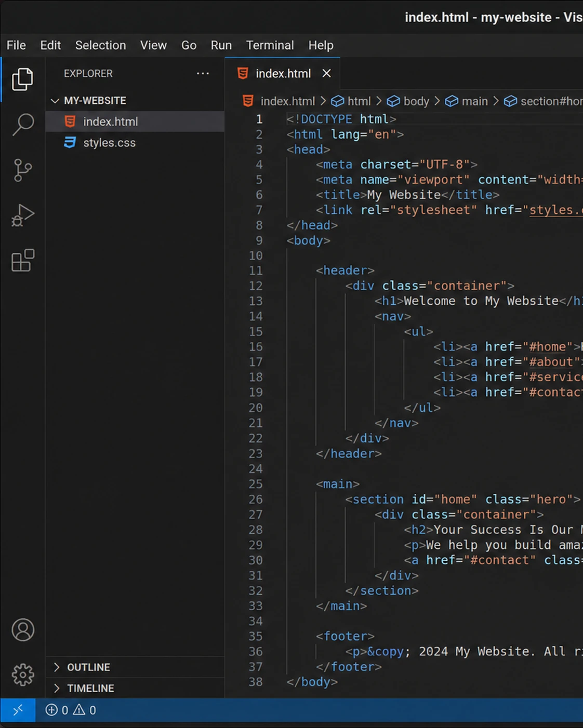This screenshot has width=583, height=728.
Task: Click the opening <nav> tag line
Action: tap(393, 316)
